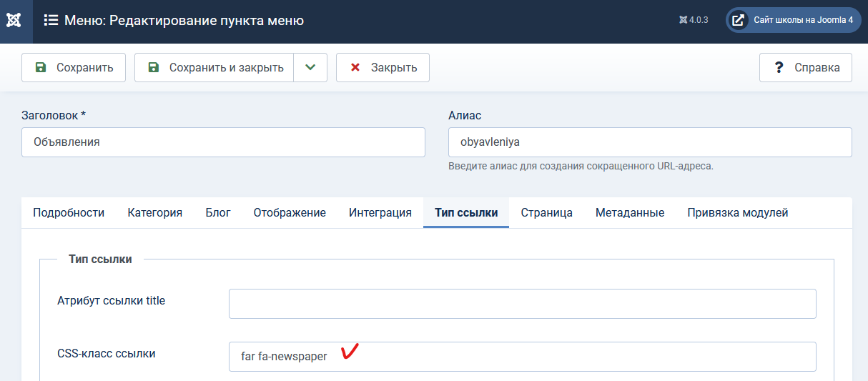Click the Joomla logo icon
The height and width of the screenshot is (381, 868).
click(14, 21)
